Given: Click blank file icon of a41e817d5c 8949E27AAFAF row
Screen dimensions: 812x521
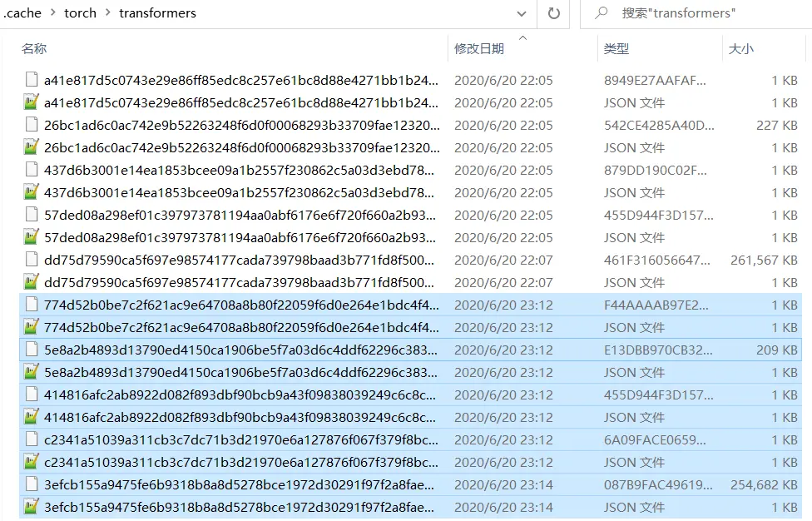Looking at the screenshot, I should [32, 80].
